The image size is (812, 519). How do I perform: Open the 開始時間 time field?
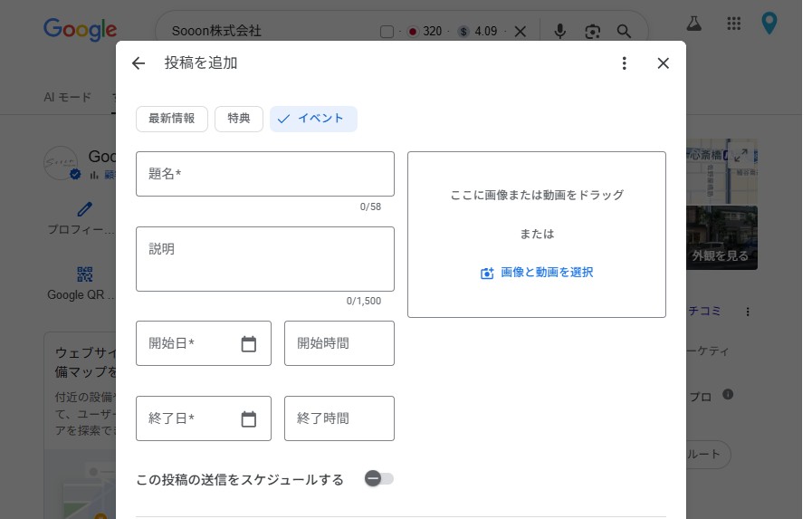pos(339,343)
